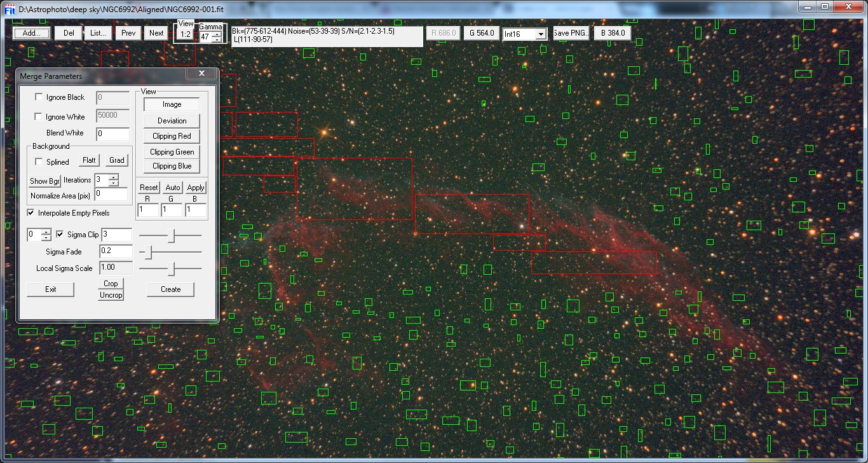
Task: Click the Blend White input field
Action: 112,134
